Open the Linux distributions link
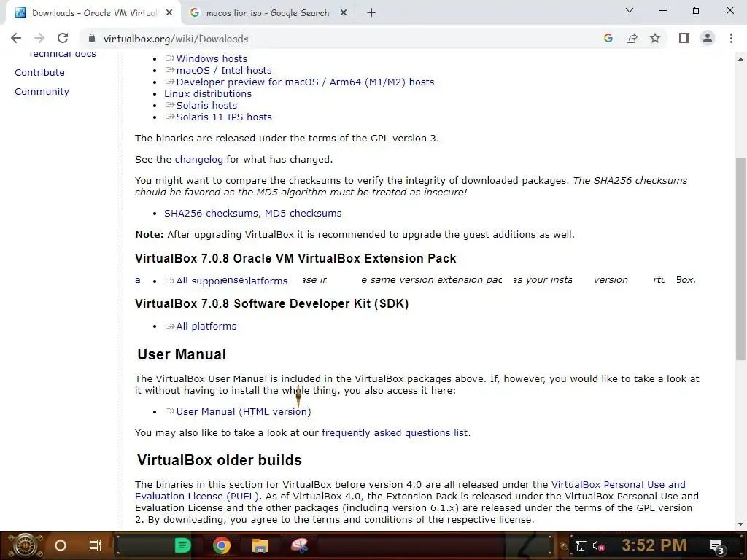 click(x=208, y=94)
